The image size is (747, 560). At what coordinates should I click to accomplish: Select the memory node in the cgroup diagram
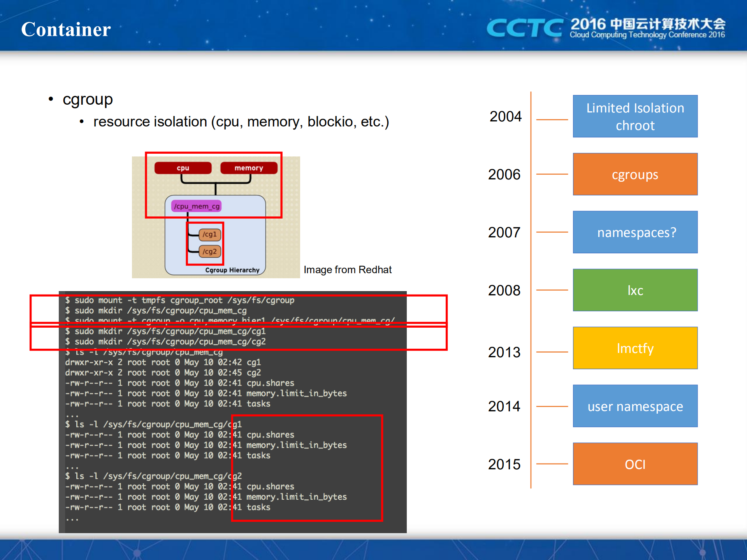pos(248,168)
